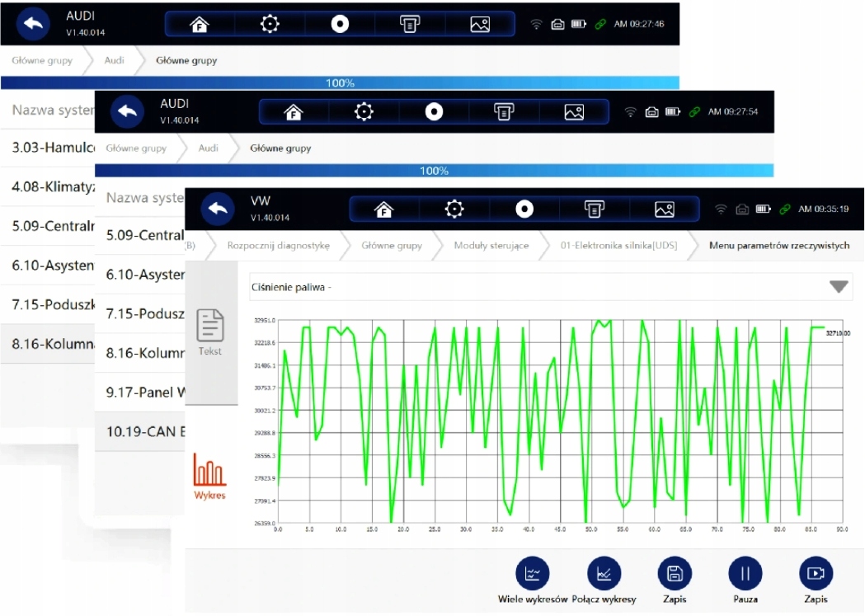Viewport: 865px width, 616px height.
Task: Select 6.10-Asysten row in rear window
Action: point(48,265)
